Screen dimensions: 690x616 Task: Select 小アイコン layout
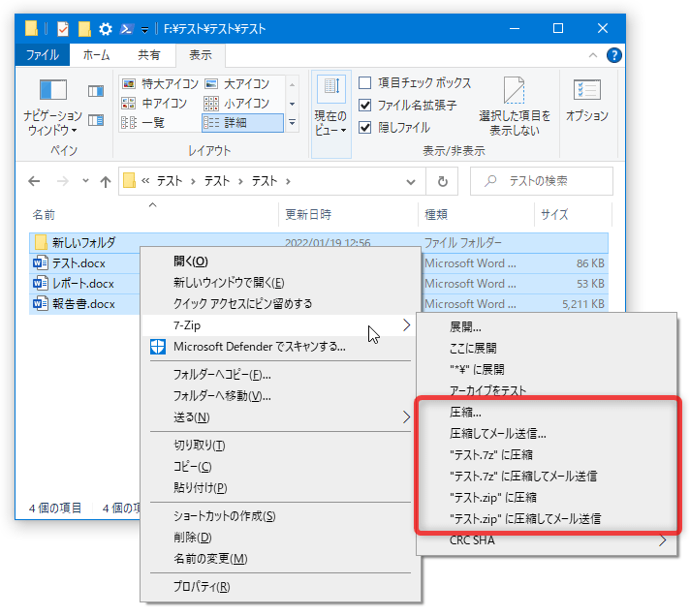[x=237, y=104]
